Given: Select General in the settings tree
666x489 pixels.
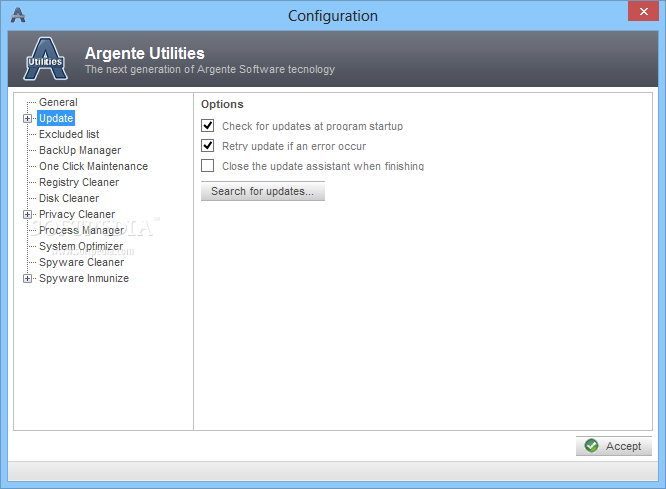Looking at the screenshot, I should click(x=58, y=102).
